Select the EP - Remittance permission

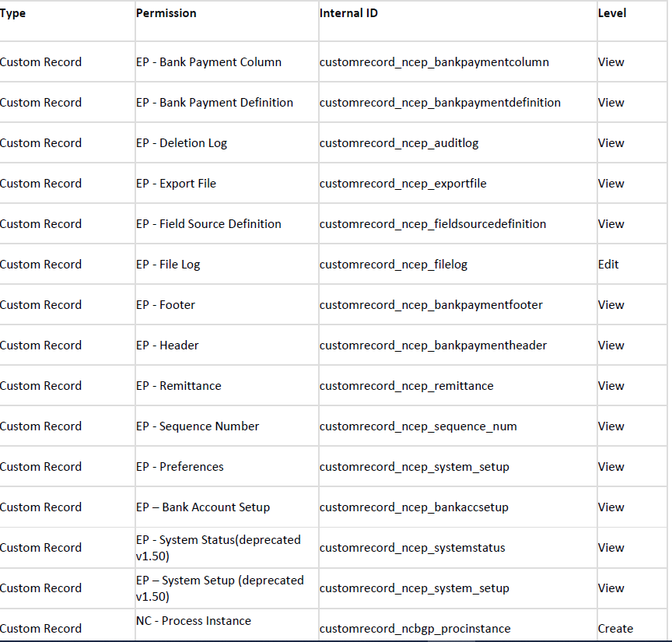click(x=178, y=386)
